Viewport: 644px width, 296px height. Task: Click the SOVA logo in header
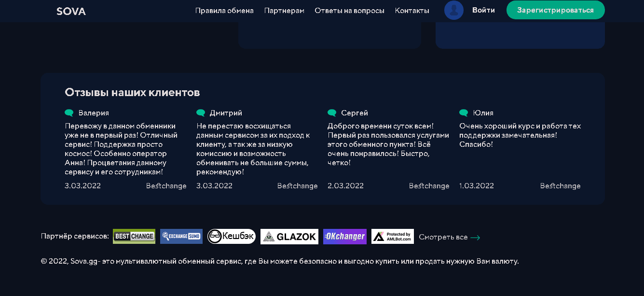(x=71, y=11)
